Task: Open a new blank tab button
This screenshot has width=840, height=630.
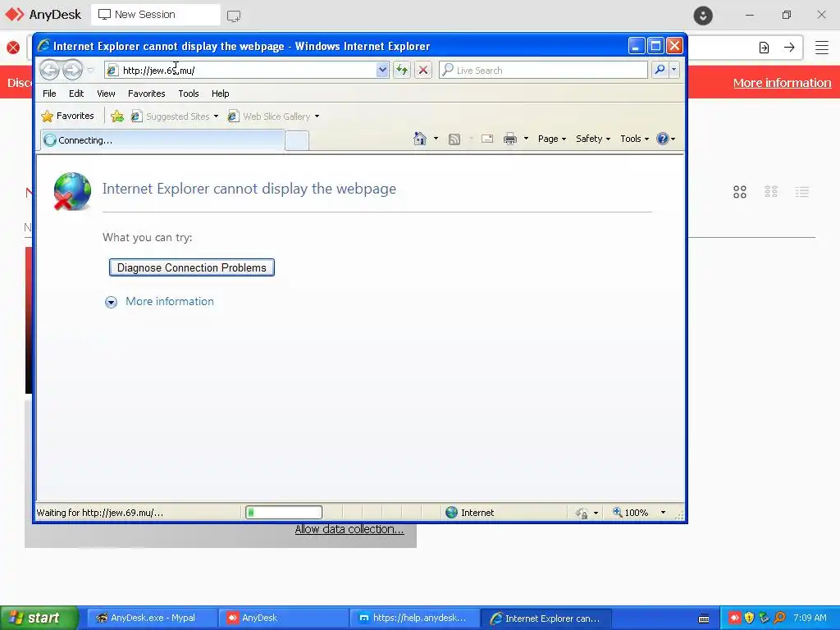Action: tap(297, 141)
